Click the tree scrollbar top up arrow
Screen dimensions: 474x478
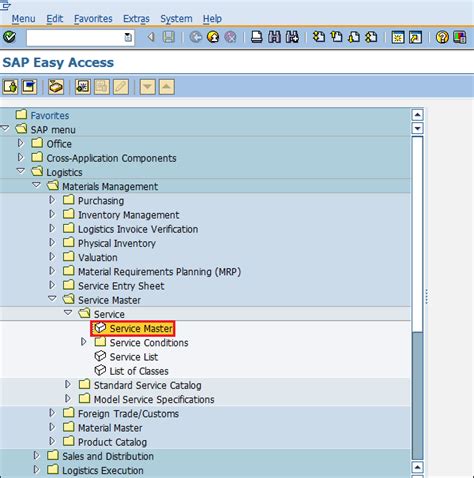pyautogui.click(x=417, y=115)
